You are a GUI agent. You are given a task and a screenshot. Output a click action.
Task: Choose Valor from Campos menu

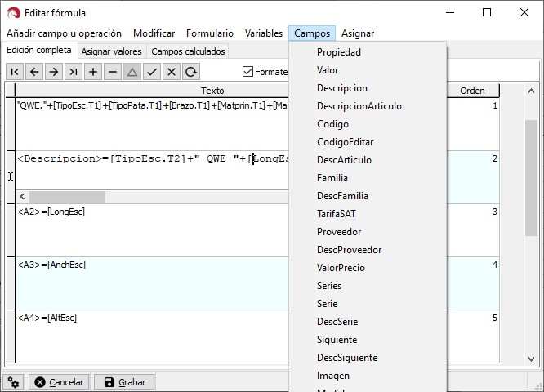[368, 70]
